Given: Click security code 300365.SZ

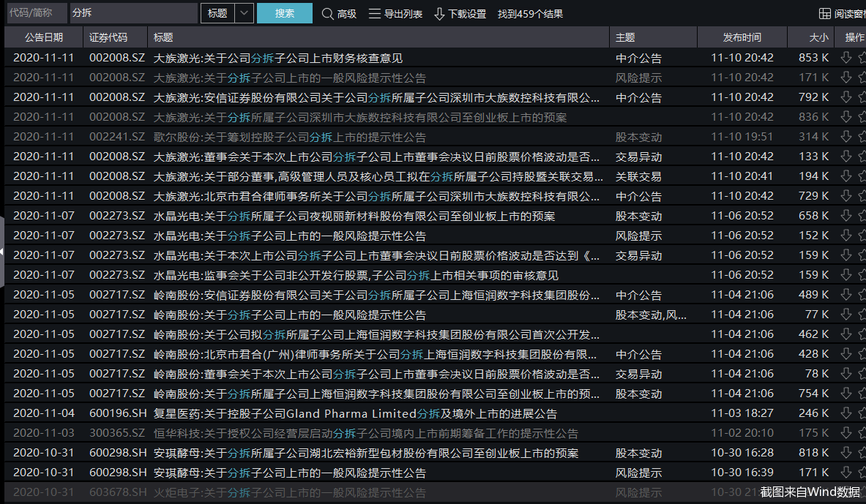Looking at the screenshot, I should 117,433.
